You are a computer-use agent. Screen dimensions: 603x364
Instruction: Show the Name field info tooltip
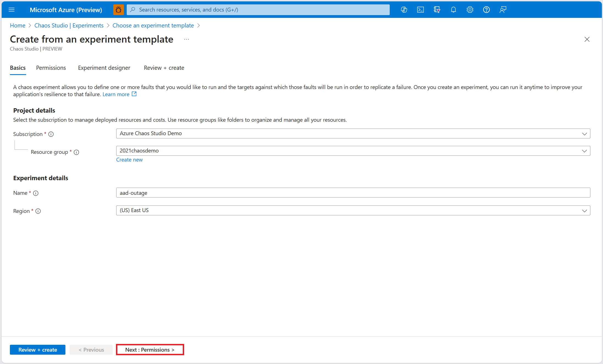(x=36, y=193)
